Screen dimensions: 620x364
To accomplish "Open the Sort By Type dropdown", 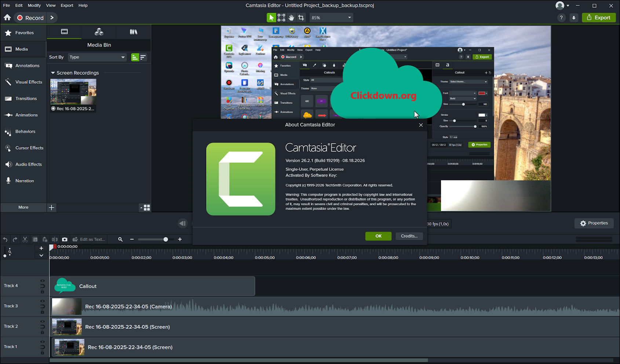I will coord(97,57).
